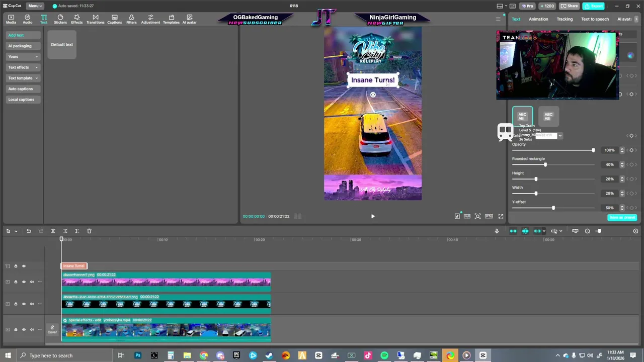Click the undo arrow in timeline toolbar

[29, 231]
